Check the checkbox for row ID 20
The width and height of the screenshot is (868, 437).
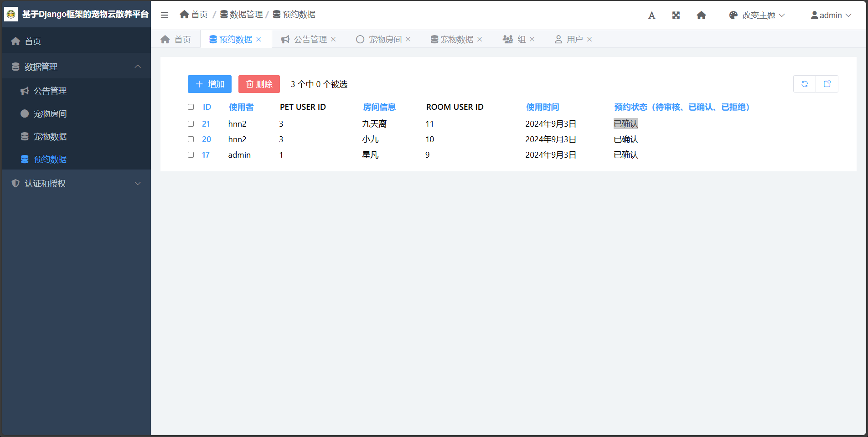[191, 139]
